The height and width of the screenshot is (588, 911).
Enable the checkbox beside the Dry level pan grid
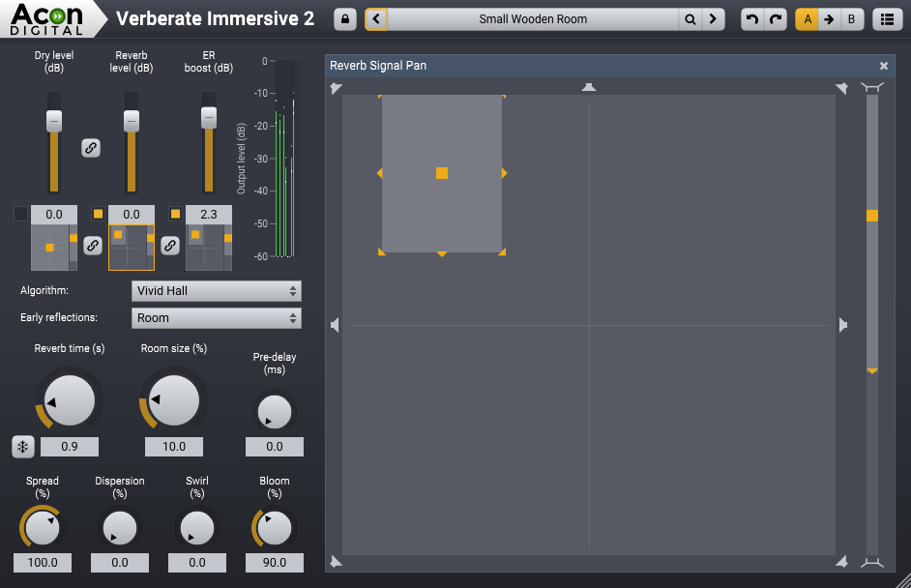[x=22, y=214]
